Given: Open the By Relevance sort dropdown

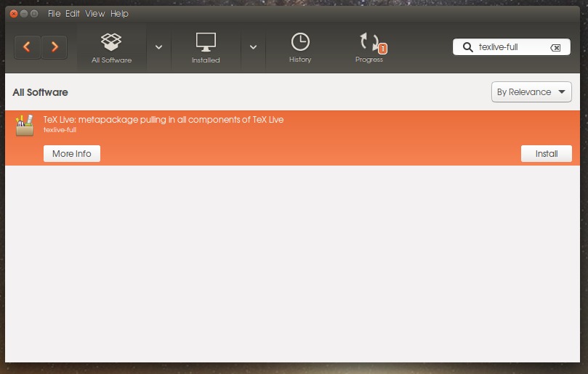Looking at the screenshot, I should click(x=531, y=92).
